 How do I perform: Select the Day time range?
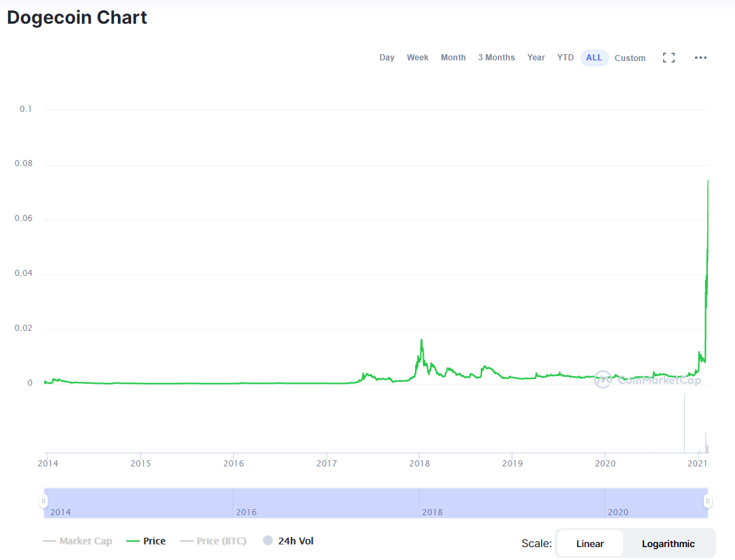(386, 58)
